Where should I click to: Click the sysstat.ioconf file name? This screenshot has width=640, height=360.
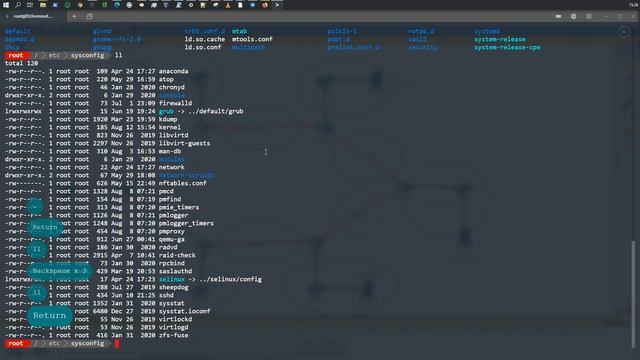184,311
